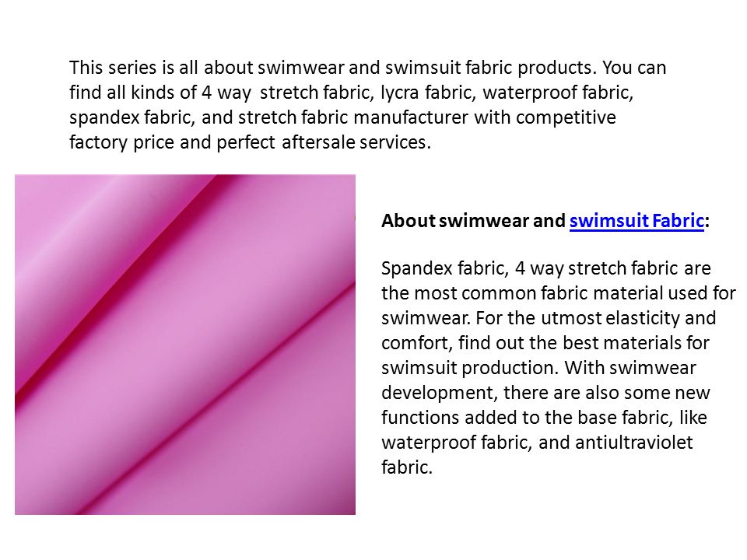
Task: Click the line "development, there are also some new"
Action: (545, 393)
